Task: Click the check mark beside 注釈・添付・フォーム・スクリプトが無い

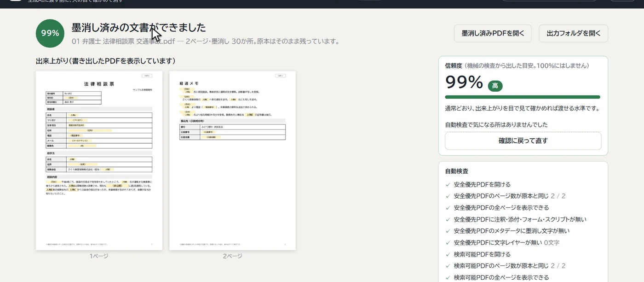Action: click(x=448, y=219)
